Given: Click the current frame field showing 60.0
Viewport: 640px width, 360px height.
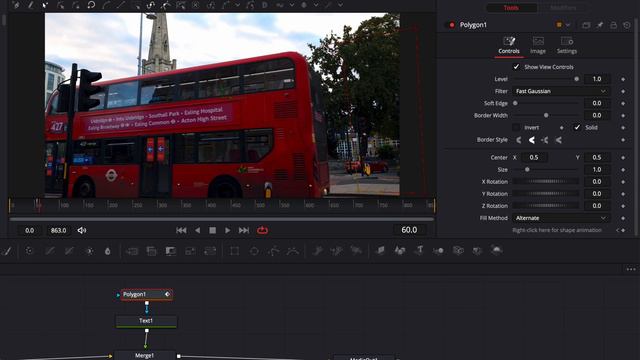Looking at the screenshot, I should pos(409,230).
